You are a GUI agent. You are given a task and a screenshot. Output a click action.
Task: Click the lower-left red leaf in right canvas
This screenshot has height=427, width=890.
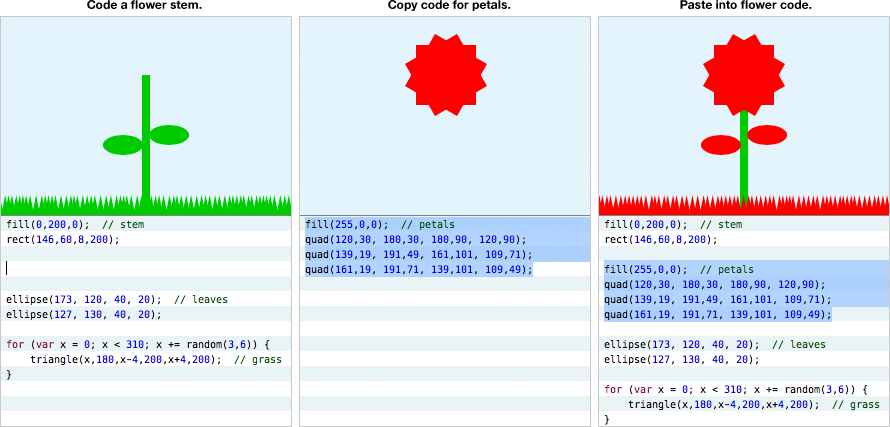(720, 145)
